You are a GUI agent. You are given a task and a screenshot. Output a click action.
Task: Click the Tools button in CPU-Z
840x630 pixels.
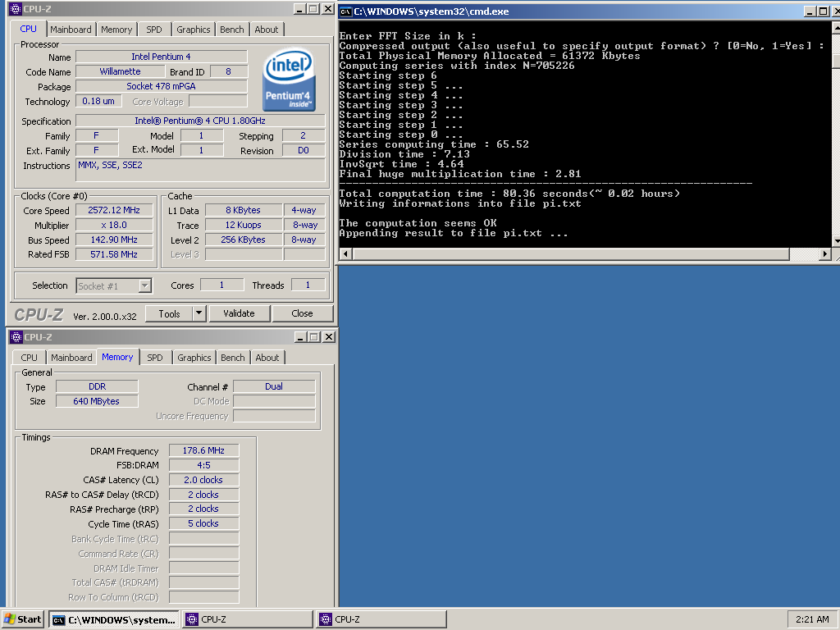169,313
